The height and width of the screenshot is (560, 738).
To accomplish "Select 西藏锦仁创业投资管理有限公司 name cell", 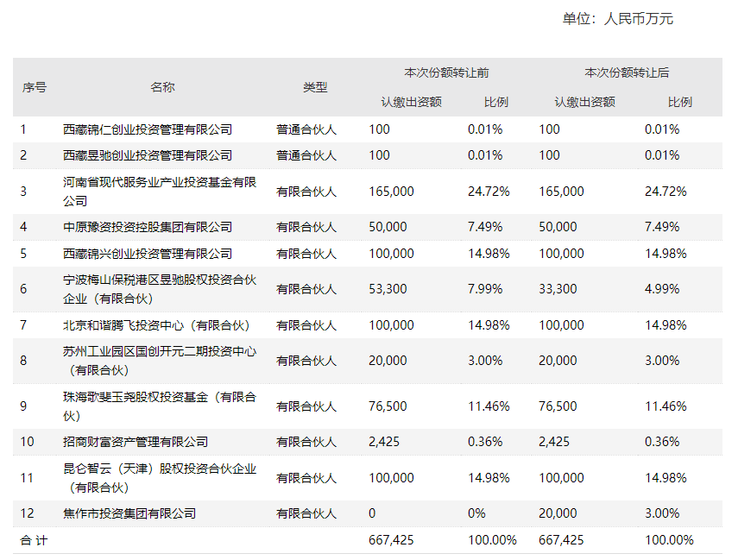I will [148, 129].
